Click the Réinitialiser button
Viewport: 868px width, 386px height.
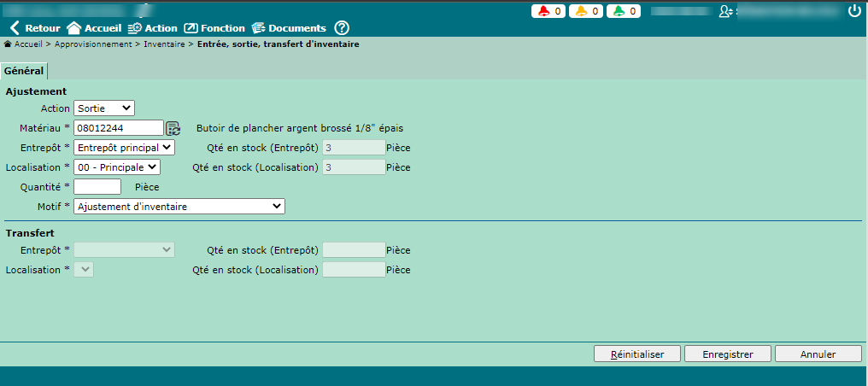tap(637, 354)
